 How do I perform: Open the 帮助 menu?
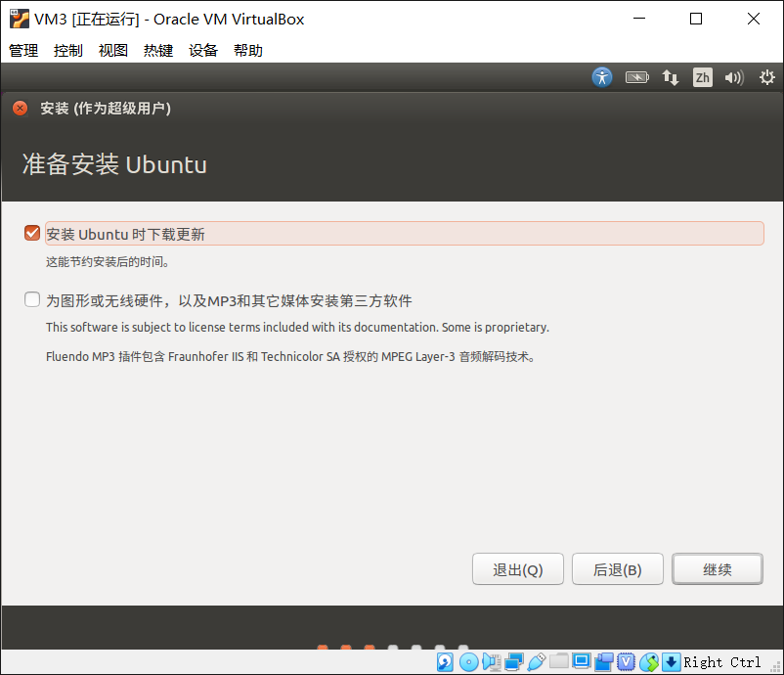pos(248,50)
